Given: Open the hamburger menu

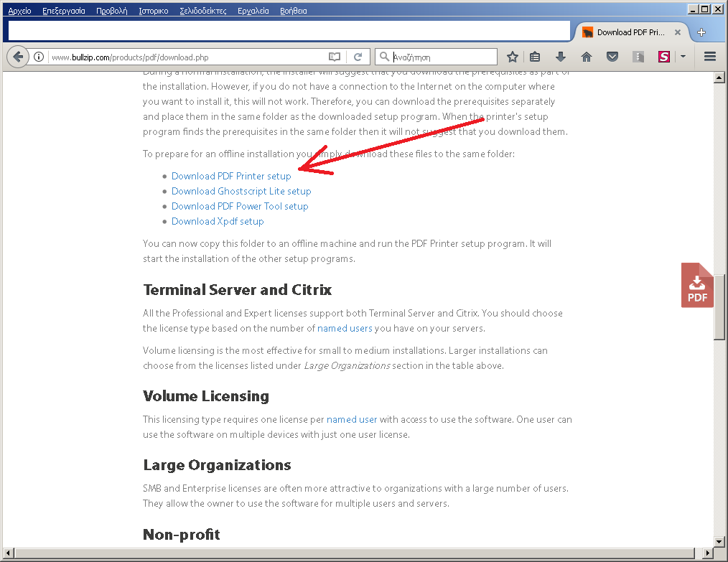Looking at the screenshot, I should pos(710,57).
